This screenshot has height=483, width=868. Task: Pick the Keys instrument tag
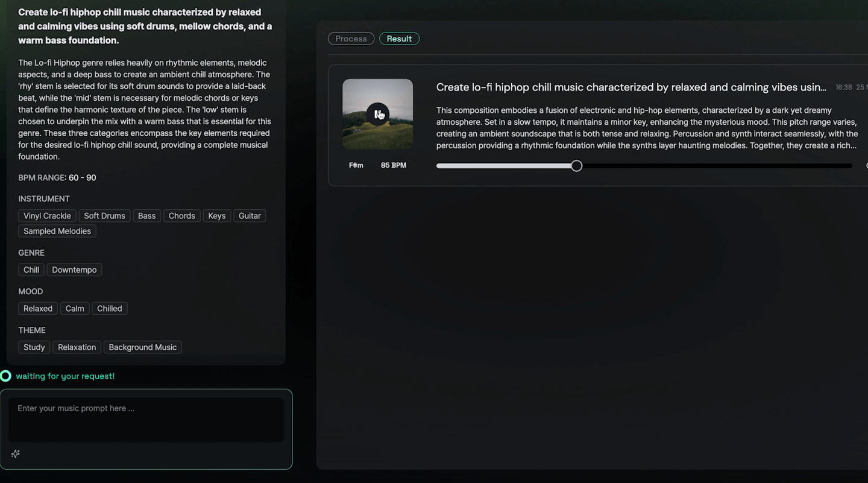click(216, 216)
